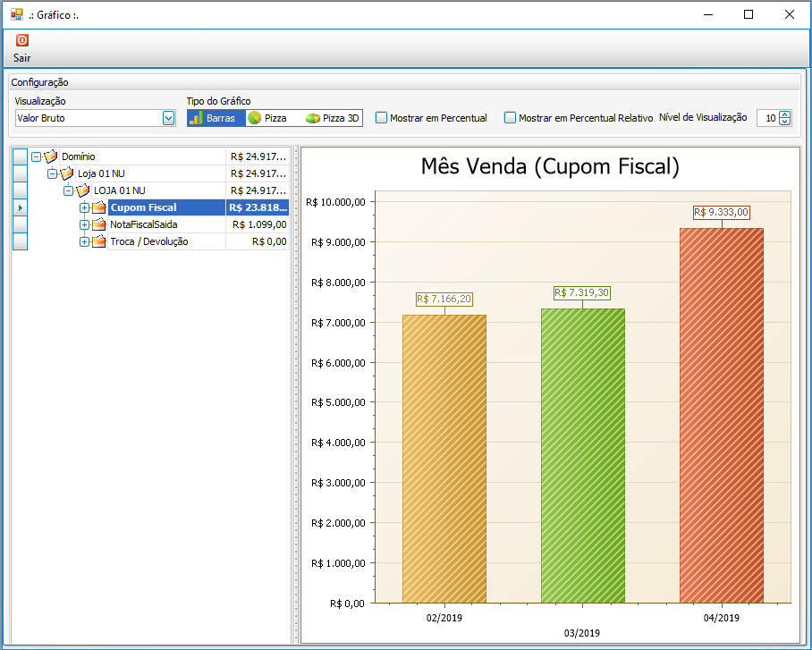This screenshot has width=812, height=650.
Task: Click the row indicator arrow beside Cupom Fiscal
Action: coord(20,207)
